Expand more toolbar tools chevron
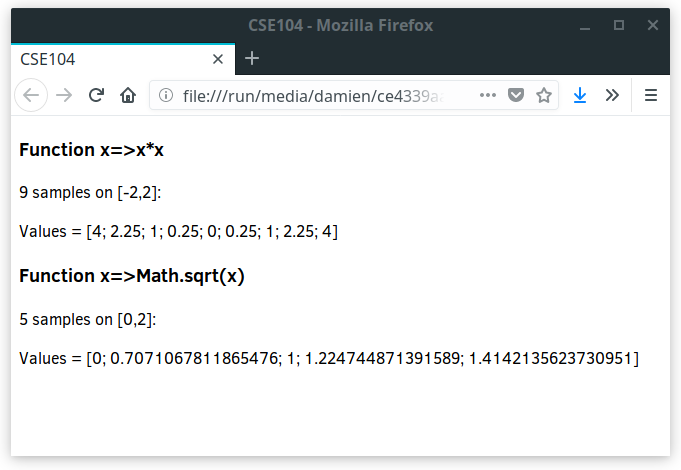Screen dimensions: 681x470 612,95
